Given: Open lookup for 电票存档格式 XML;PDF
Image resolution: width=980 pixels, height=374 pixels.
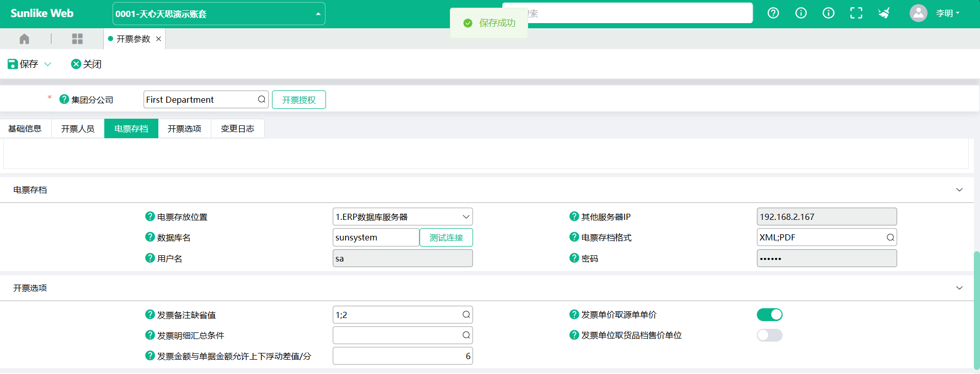Looking at the screenshot, I should point(890,237).
